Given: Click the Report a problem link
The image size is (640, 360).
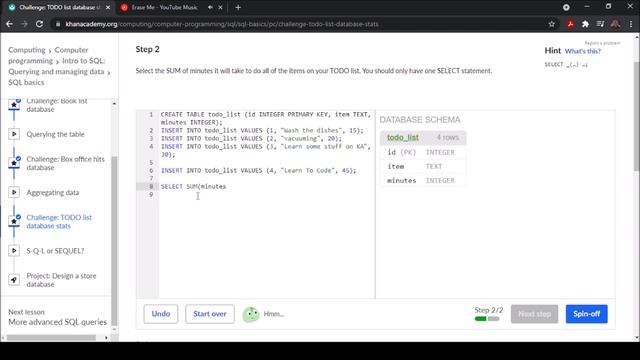Looking at the screenshot, I should click(x=602, y=43).
